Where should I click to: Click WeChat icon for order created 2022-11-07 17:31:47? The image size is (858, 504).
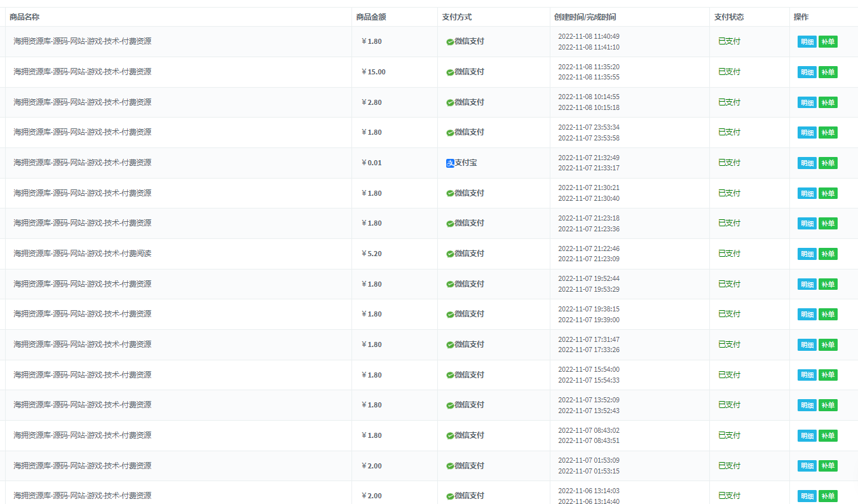(450, 345)
